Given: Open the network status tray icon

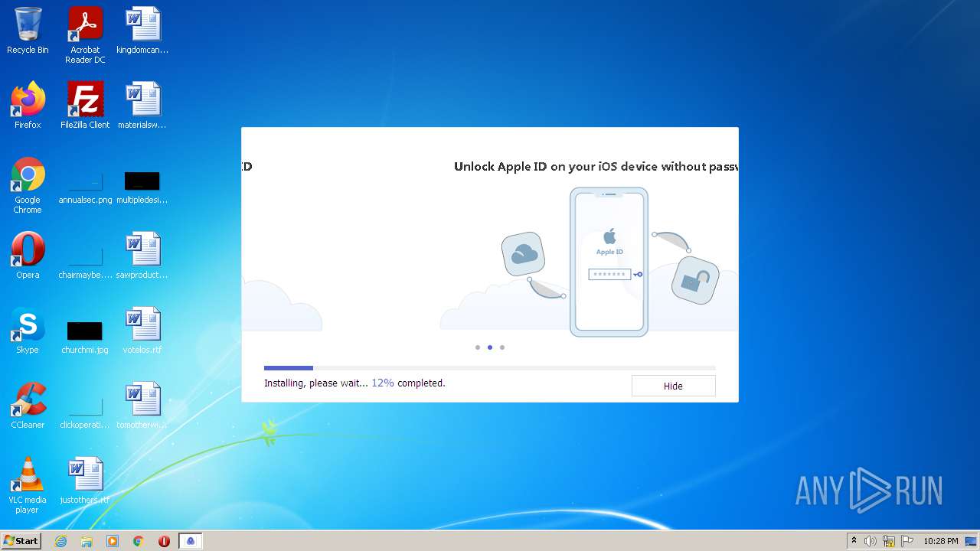Looking at the screenshot, I should click(889, 541).
